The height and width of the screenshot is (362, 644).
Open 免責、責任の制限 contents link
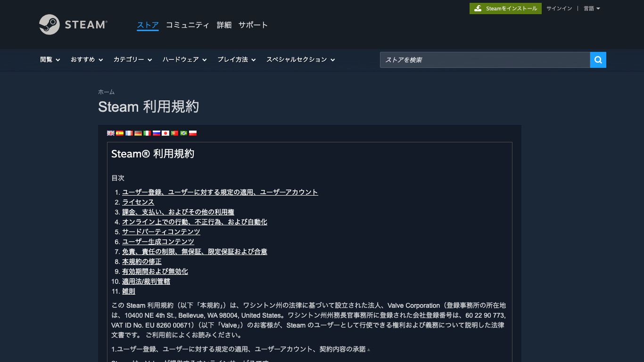[195, 252]
